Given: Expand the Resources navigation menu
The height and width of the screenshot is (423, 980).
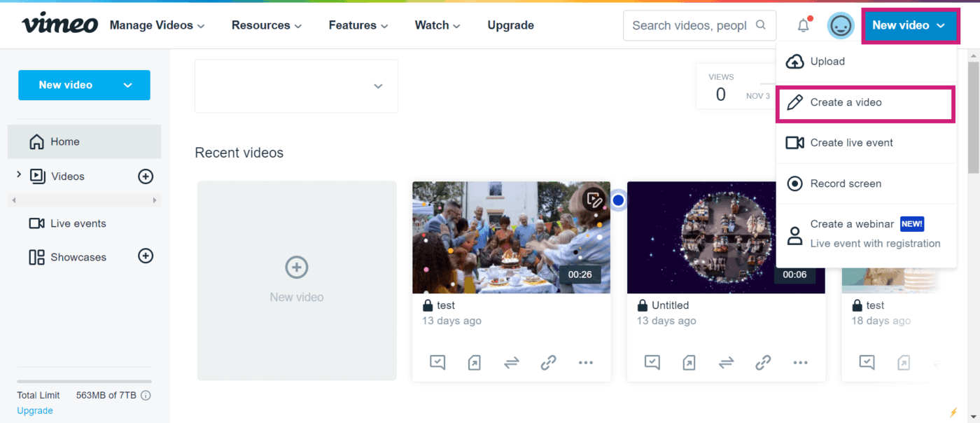Looking at the screenshot, I should [x=266, y=25].
